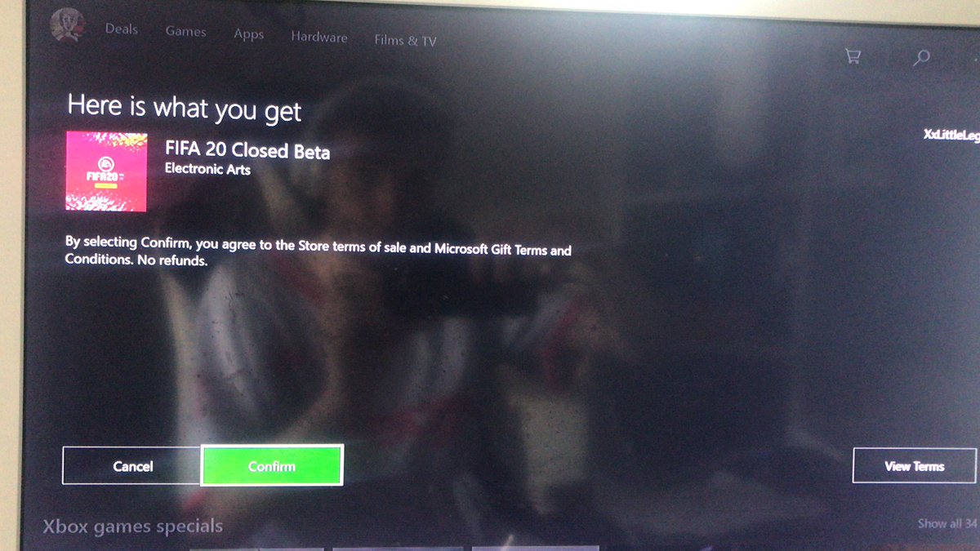Click the Here is what you get heading
980x551 pixels.
tap(185, 108)
